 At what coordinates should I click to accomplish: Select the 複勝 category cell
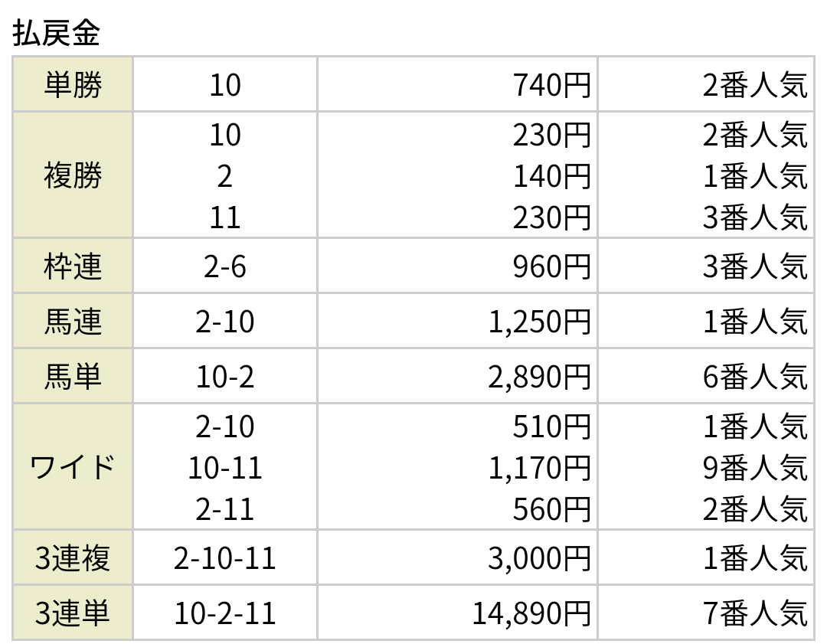pyautogui.click(x=73, y=175)
